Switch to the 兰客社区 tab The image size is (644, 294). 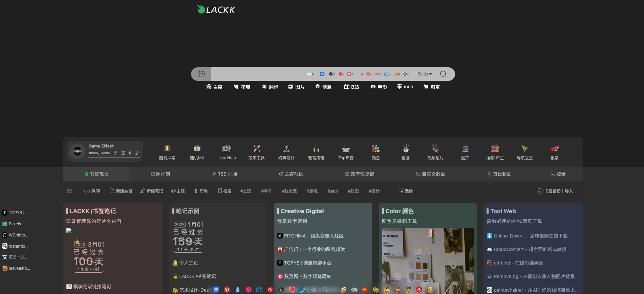(291, 174)
